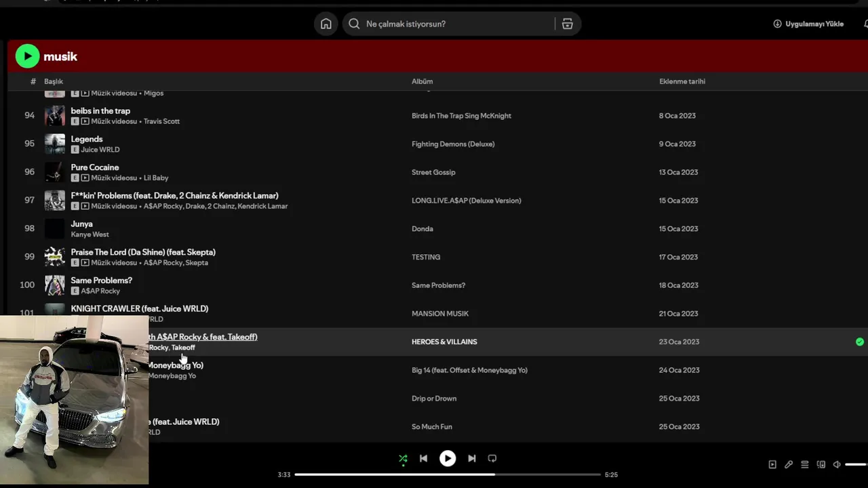Mute audio with the speaker icon

[837, 464]
